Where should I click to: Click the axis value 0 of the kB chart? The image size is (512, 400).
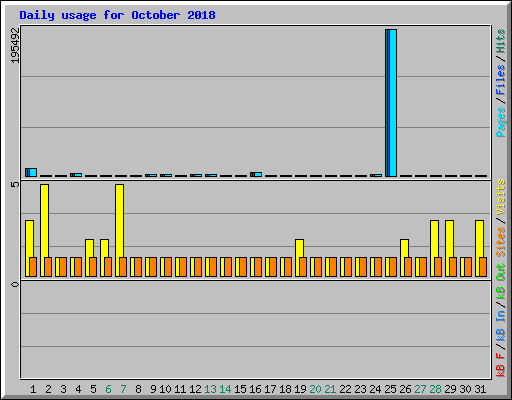point(15,284)
